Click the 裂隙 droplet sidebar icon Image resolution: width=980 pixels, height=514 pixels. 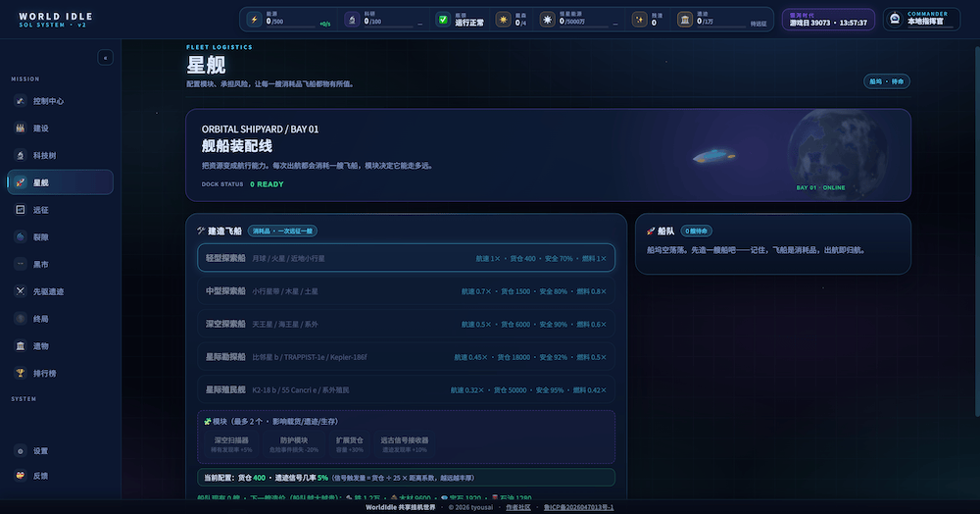point(20,237)
